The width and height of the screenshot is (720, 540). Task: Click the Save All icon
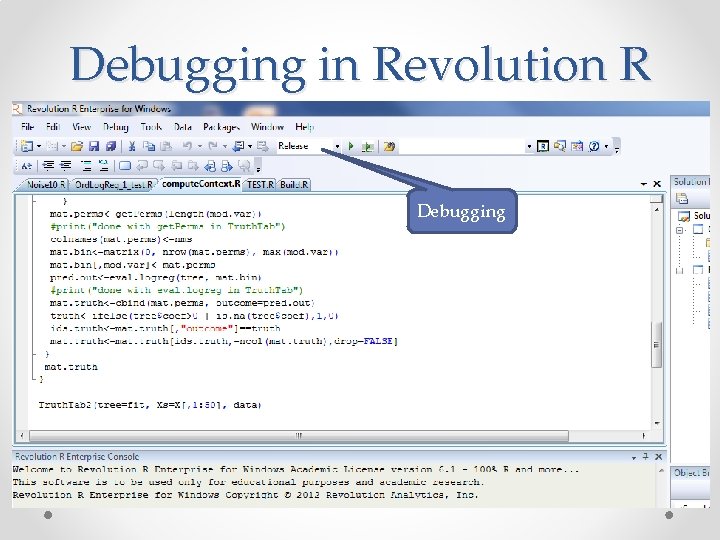111,146
